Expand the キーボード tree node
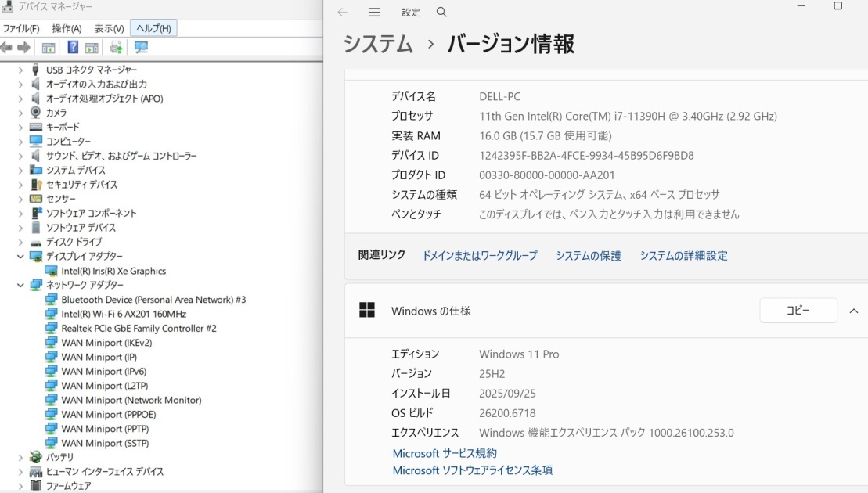The width and height of the screenshot is (868, 493). [20, 127]
